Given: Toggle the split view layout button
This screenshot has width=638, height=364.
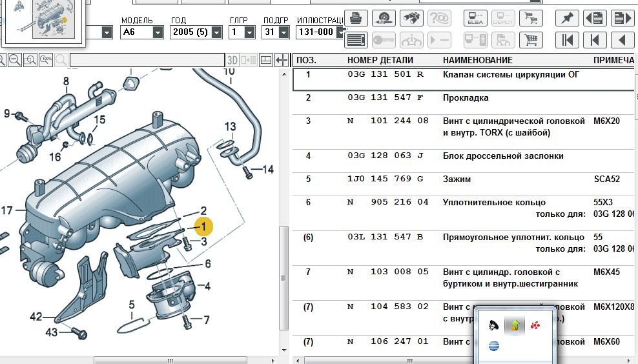Looking at the screenshot, I should (265, 60).
